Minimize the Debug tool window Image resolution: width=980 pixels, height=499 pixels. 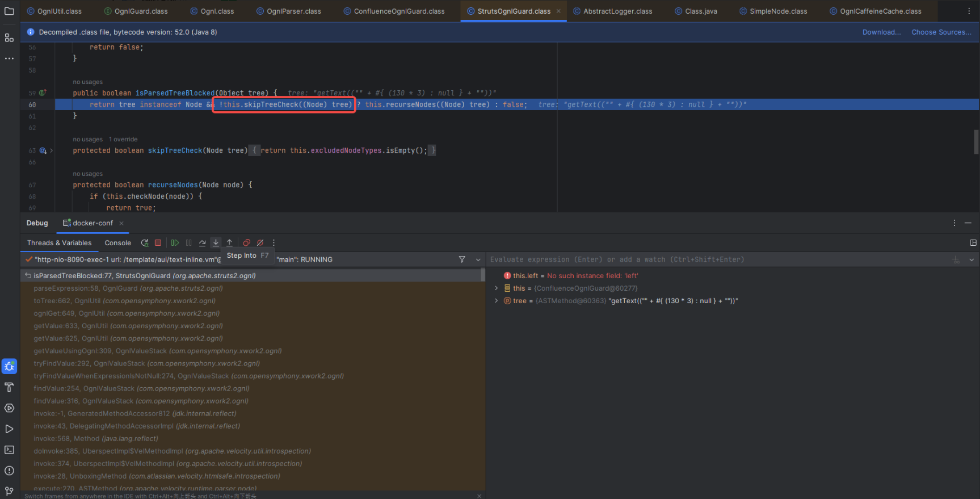click(x=968, y=223)
